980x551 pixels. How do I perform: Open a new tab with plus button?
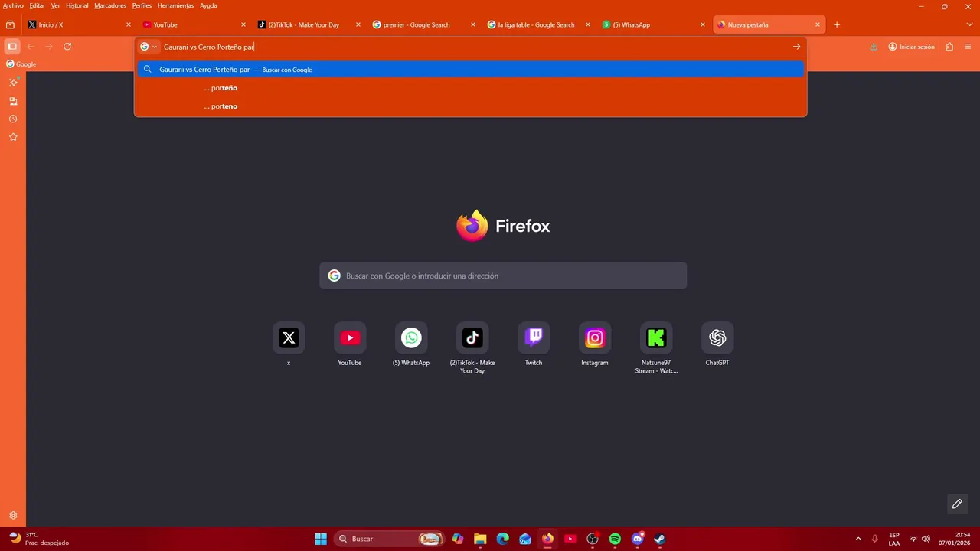[837, 24]
